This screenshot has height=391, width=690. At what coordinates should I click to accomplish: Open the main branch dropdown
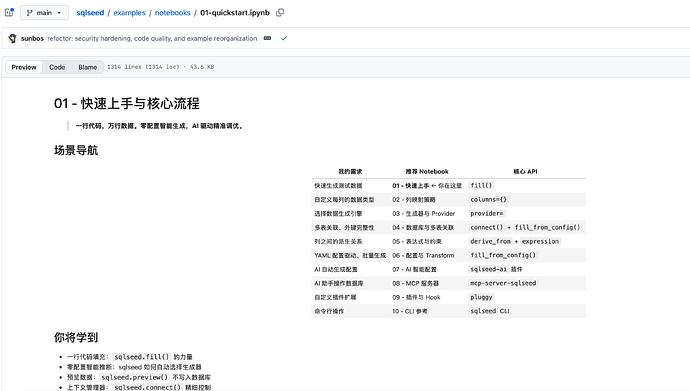click(44, 13)
